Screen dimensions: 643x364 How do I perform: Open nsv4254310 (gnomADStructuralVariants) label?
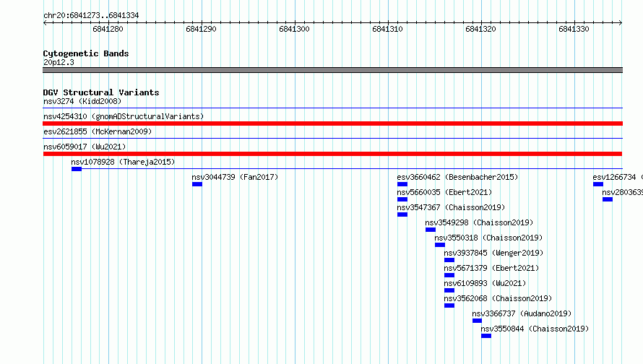point(124,116)
